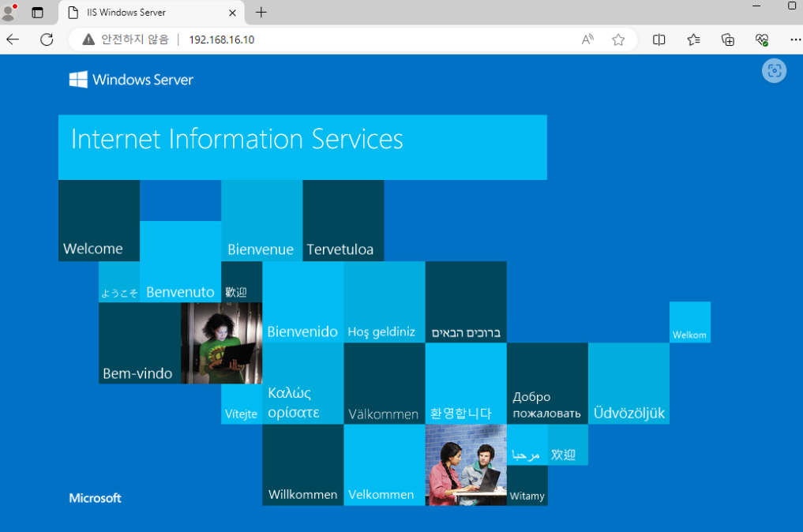Click the Hoş geldiniz tile
Image resolution: width=803 pixels, height=532 pixels.
[x=384, y=302]
